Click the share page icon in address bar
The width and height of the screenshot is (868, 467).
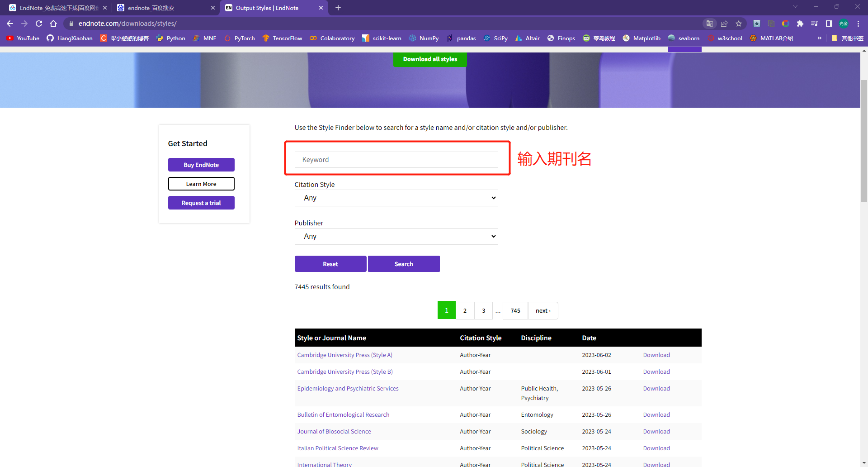[x=724, y=24]
